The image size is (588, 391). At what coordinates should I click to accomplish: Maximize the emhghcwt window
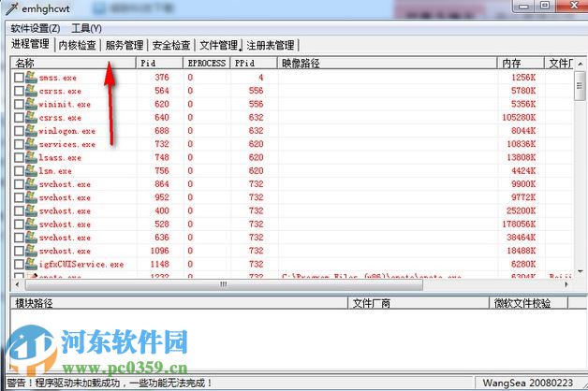click(545, 6)
